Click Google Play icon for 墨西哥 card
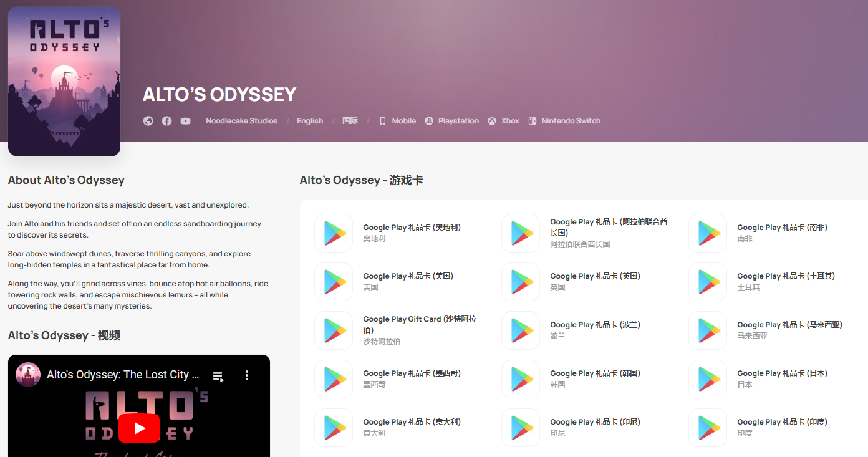This screenshot has height=457, width=868. click(x=334, y=379)
